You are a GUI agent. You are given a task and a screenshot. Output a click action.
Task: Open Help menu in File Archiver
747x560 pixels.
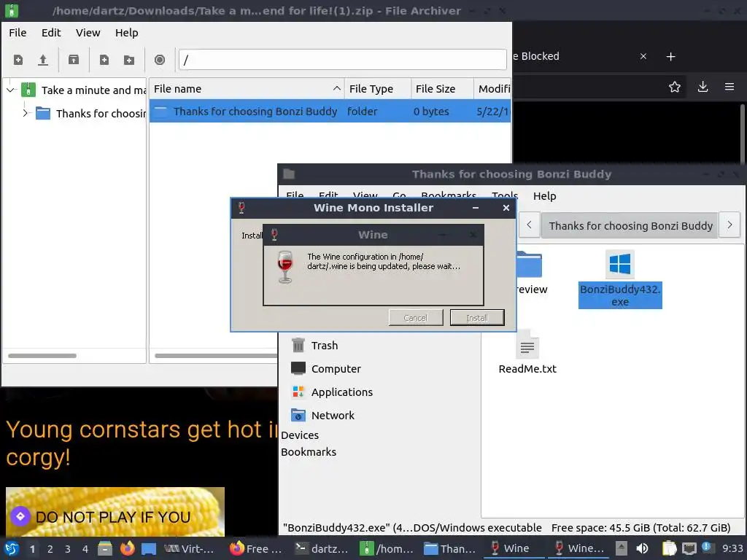(126, 32)
